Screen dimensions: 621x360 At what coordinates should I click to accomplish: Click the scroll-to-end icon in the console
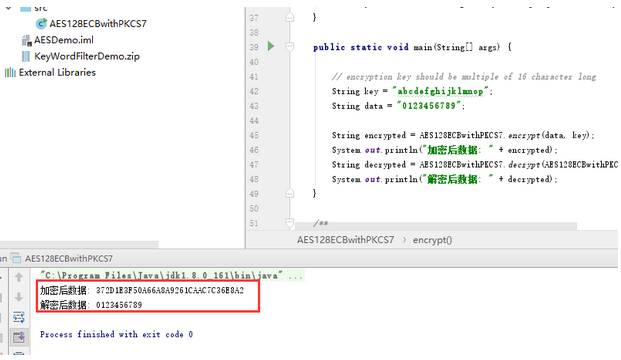point(19,337)
